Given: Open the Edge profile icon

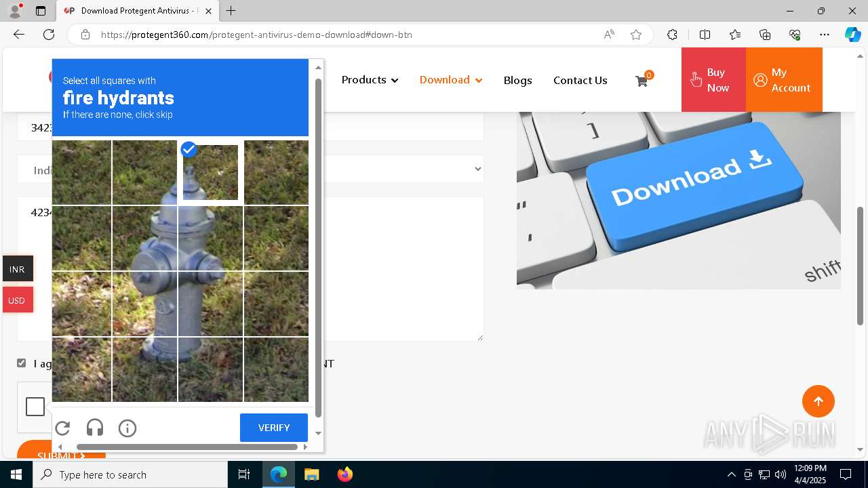Looking at the screenshot, I should (14, 11).
